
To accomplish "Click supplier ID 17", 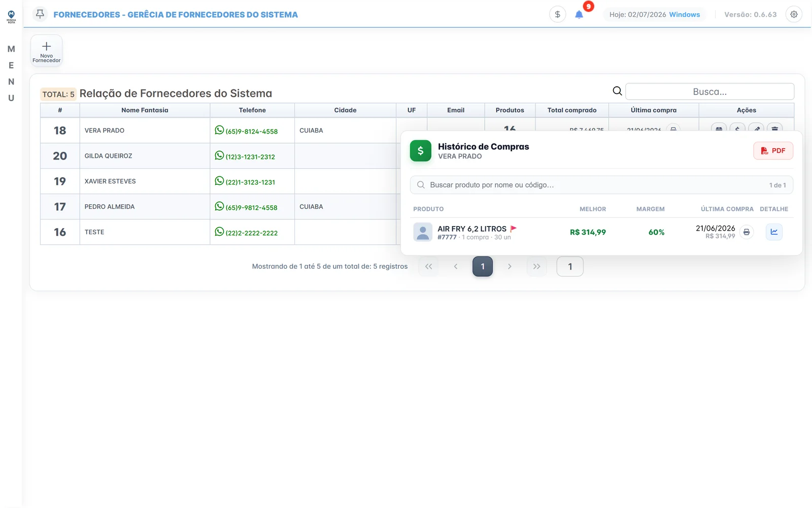I will point(60,207).
